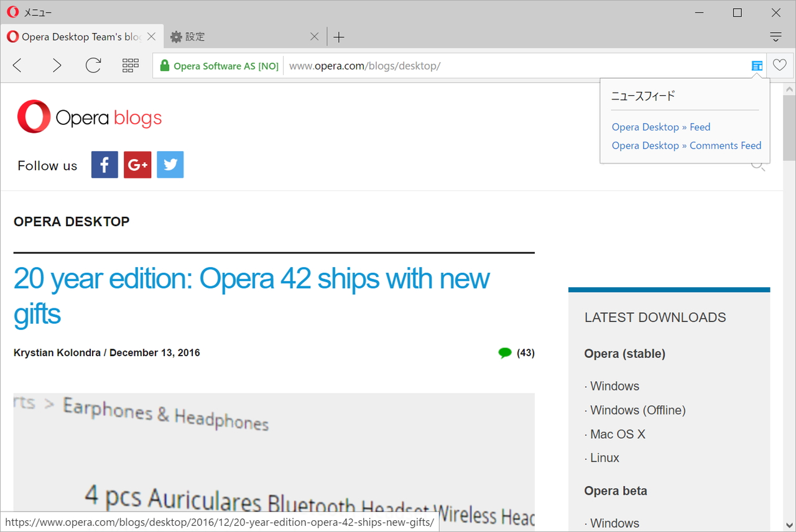Viewport: 796px width, 532px height.
Task: Open the Opera Desktop » Comments Feed link
Action: [x=687, y=145]
